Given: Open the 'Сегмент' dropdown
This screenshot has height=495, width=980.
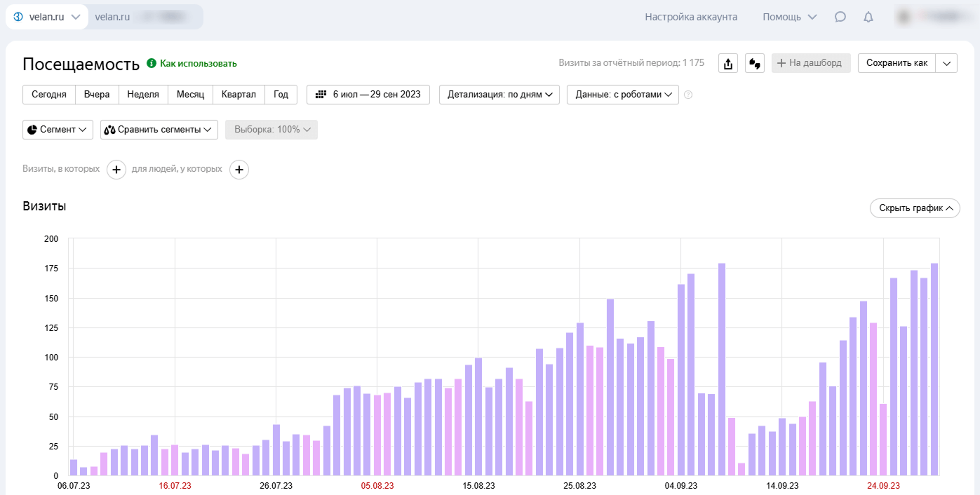Looking at the screenshot, I should (x=58, y=130).
